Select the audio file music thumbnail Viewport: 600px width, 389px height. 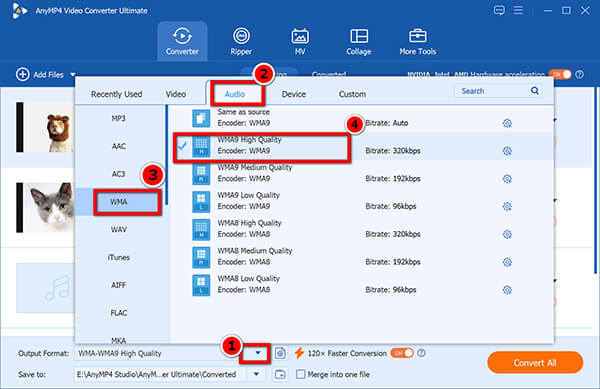[x=45, y=288]
